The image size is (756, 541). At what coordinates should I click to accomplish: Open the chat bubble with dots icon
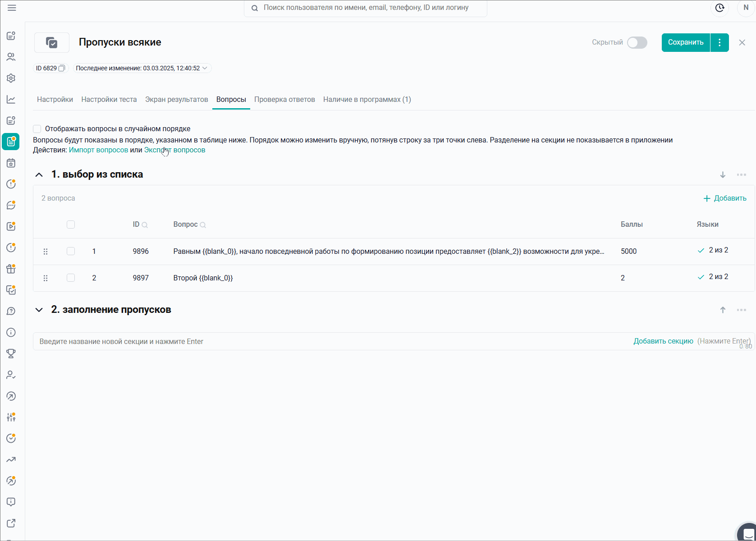click(x=11, y=205)
